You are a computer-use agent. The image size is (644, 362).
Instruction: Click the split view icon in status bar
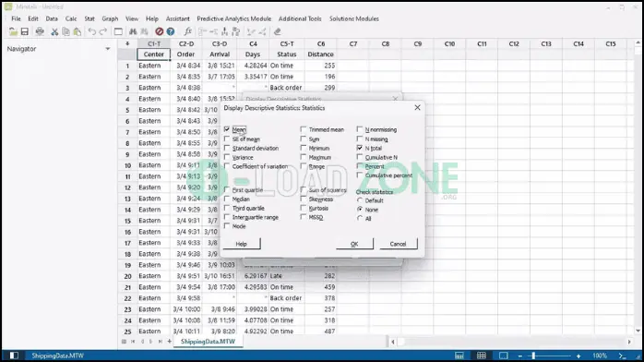(x=459, y=356)
